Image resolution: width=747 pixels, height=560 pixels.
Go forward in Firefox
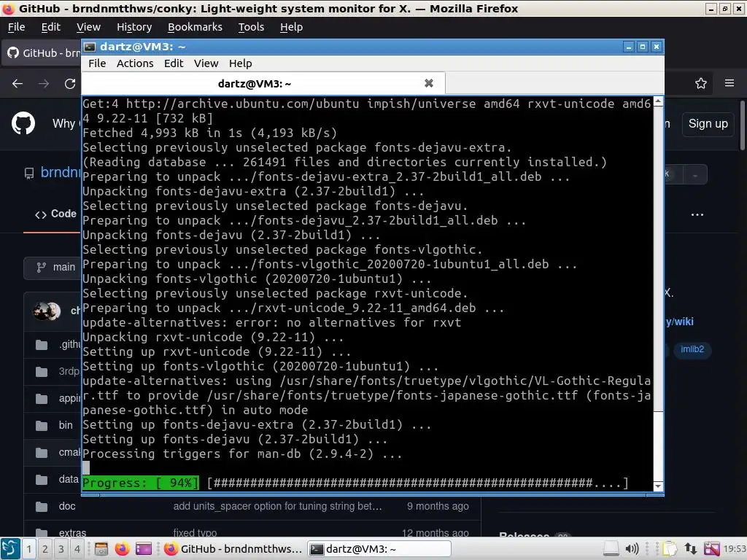coord(44,84)
